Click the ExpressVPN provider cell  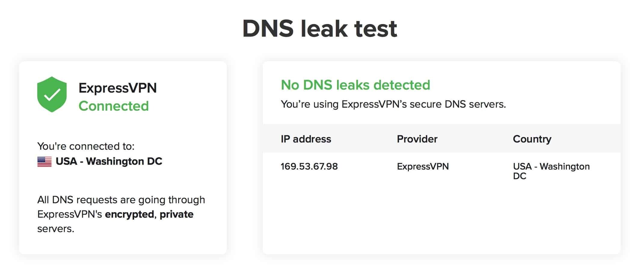click(x=423, y=167)
